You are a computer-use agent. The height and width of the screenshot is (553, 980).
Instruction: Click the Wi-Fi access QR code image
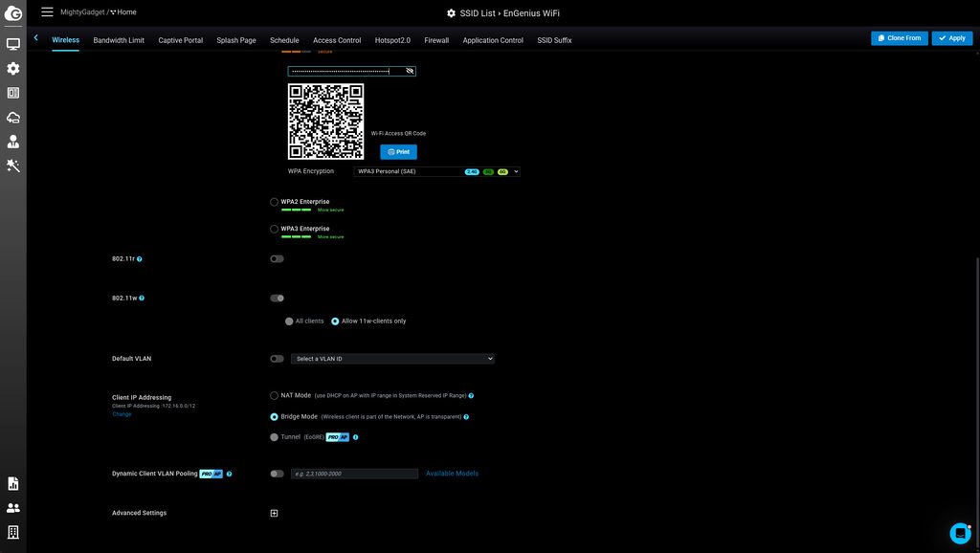[x=325, y=122]
